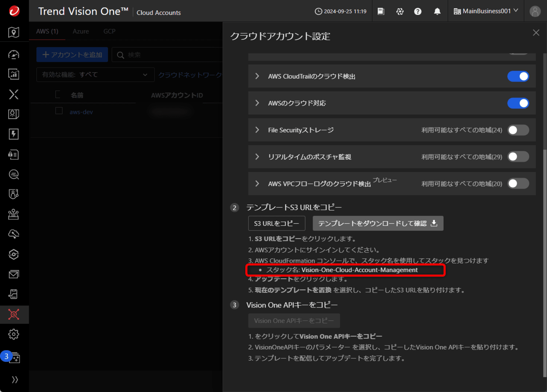Switch to the AWS (1) tab
Viewport: 547px width, 392px height.
pos(47,31)
